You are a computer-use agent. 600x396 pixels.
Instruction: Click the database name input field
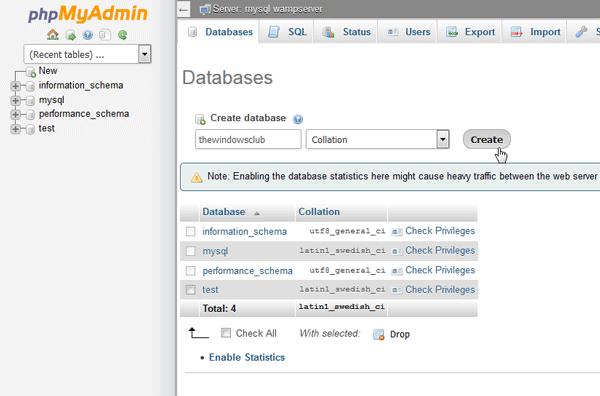pyautogui.click(x=248, y=139)
